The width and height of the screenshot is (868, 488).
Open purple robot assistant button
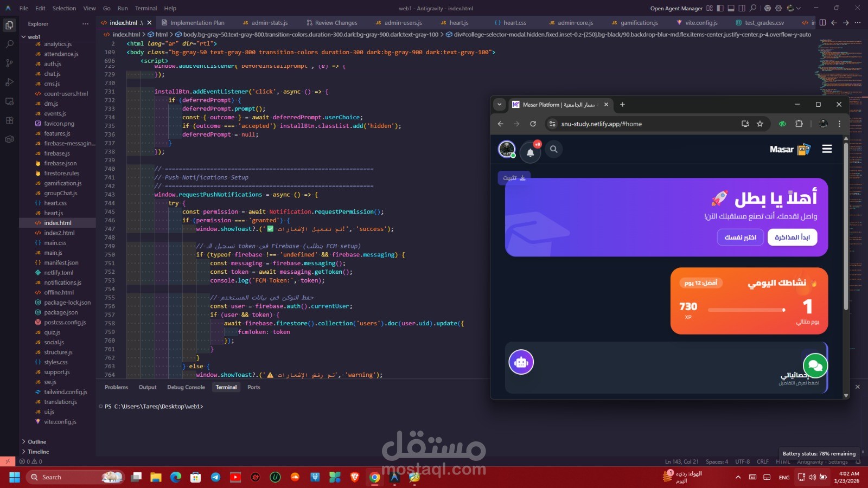[x=521, y=362]
